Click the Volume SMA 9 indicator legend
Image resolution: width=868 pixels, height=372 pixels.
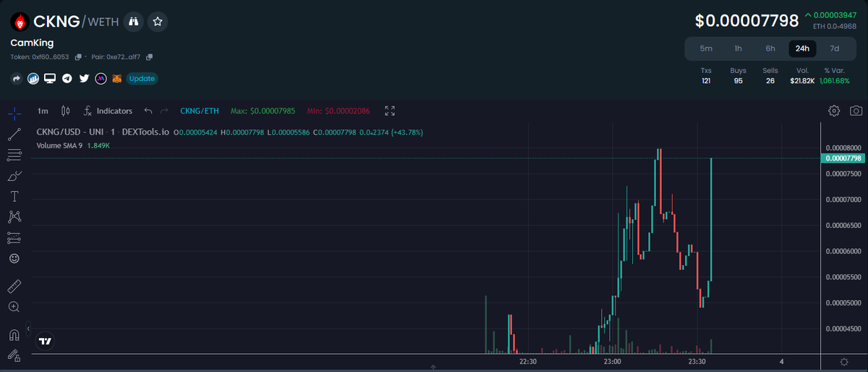click(73, 145)
